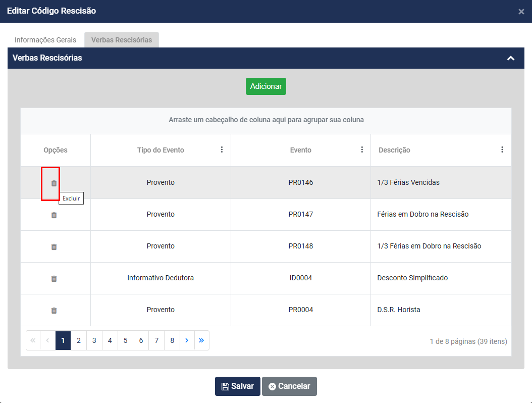Save changes with the Salvar button

click(x=238, y=386)
